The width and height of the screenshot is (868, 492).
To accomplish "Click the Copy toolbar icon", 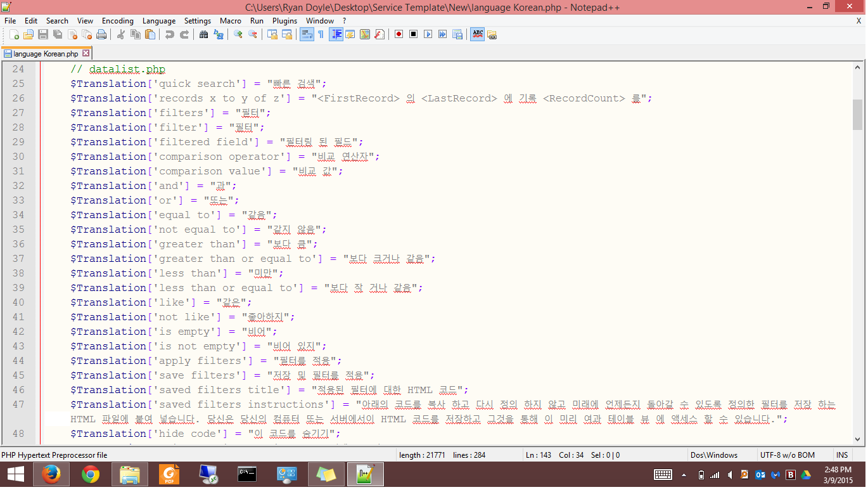I will click(135, 34).
